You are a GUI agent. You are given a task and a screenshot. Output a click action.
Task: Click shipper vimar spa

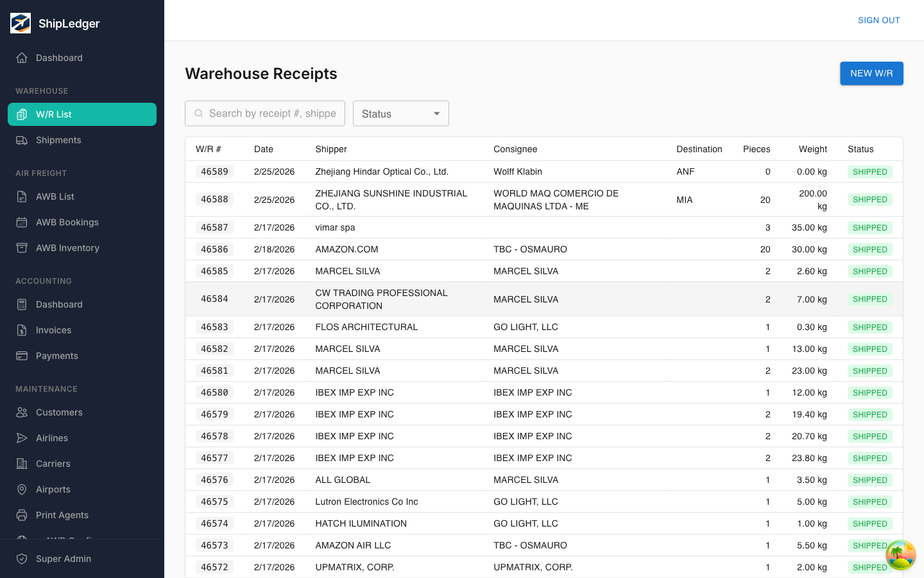[335, 227]
